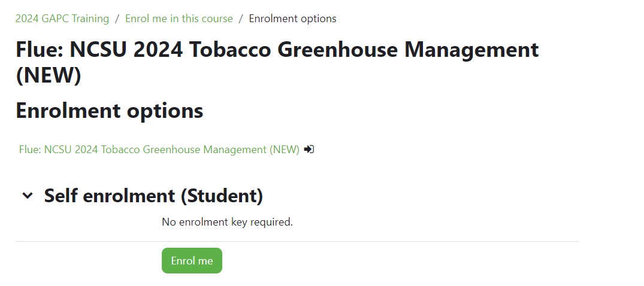Click the self enrolment sign-in arrow icon
The width and height of the screenshot is (644, 286).
(x=309, y=150)
